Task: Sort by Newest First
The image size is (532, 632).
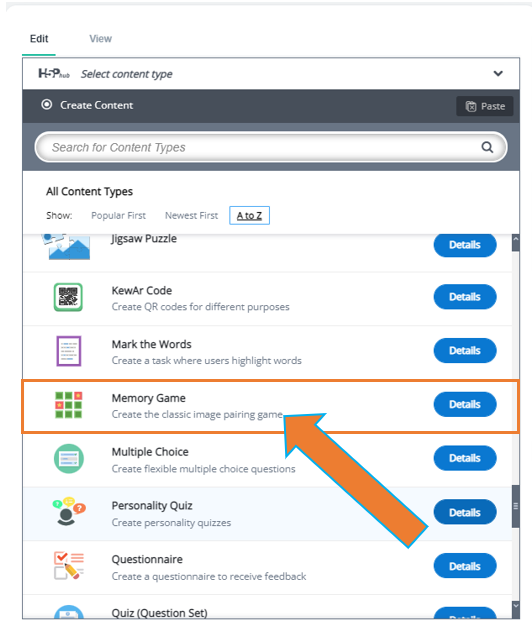Action: [191, 216]
